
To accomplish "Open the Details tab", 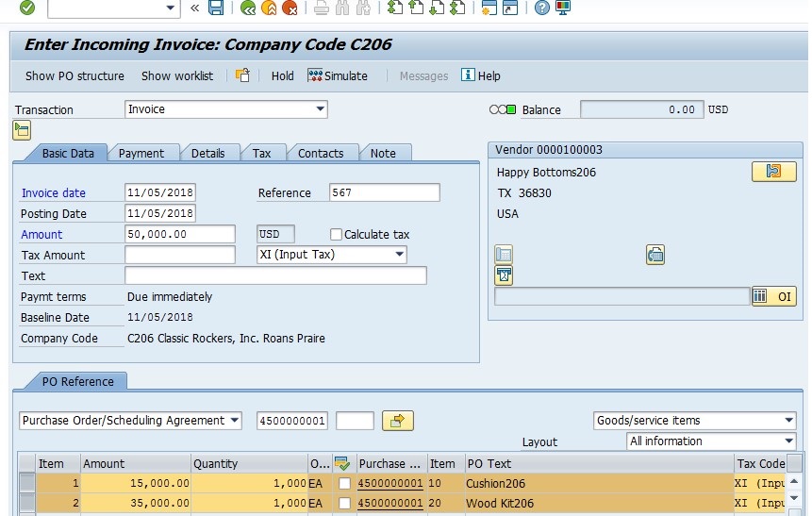I will [x=207, y=153].
